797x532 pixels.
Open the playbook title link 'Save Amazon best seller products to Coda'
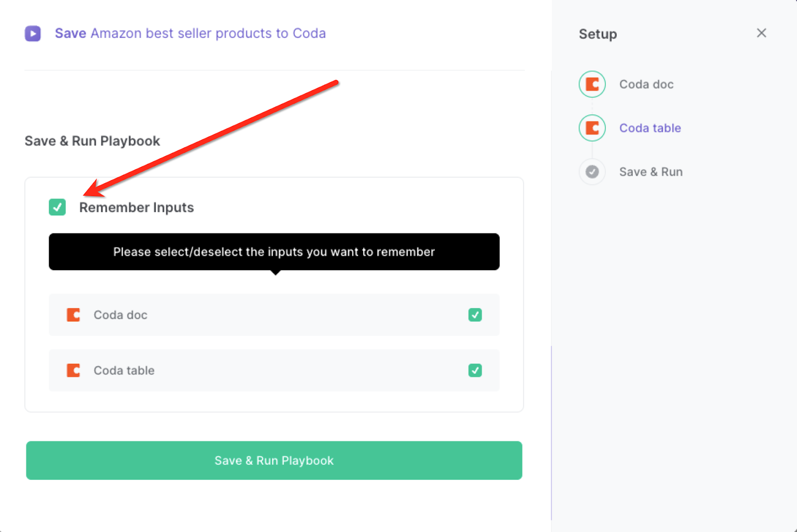pos(190,33)
